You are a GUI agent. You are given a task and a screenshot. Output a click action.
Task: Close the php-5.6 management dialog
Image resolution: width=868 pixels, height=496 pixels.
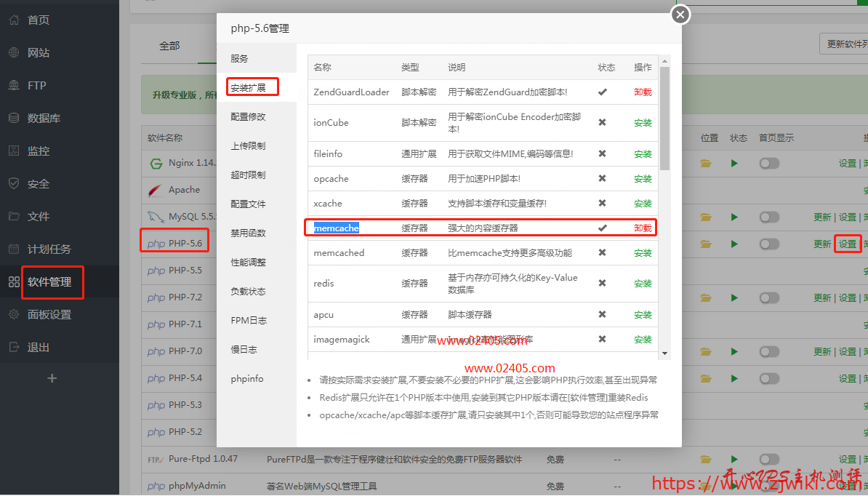coord(680,15)
